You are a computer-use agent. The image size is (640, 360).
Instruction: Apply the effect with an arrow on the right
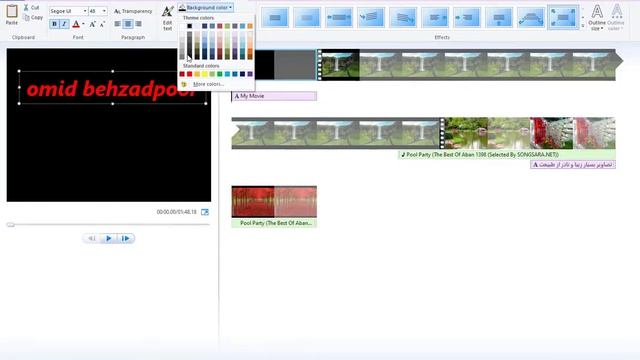point(435,18)
